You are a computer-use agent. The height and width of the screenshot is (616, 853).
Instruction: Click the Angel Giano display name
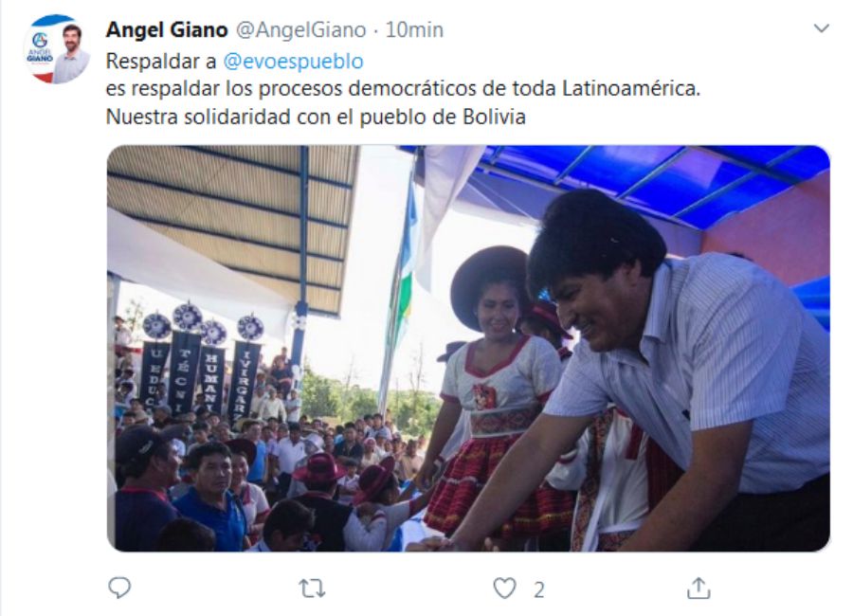click(x=167, y=29)
